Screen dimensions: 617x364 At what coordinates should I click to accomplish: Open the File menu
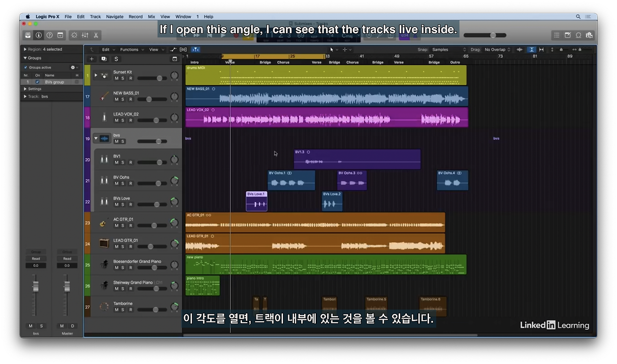coord(68,16)
